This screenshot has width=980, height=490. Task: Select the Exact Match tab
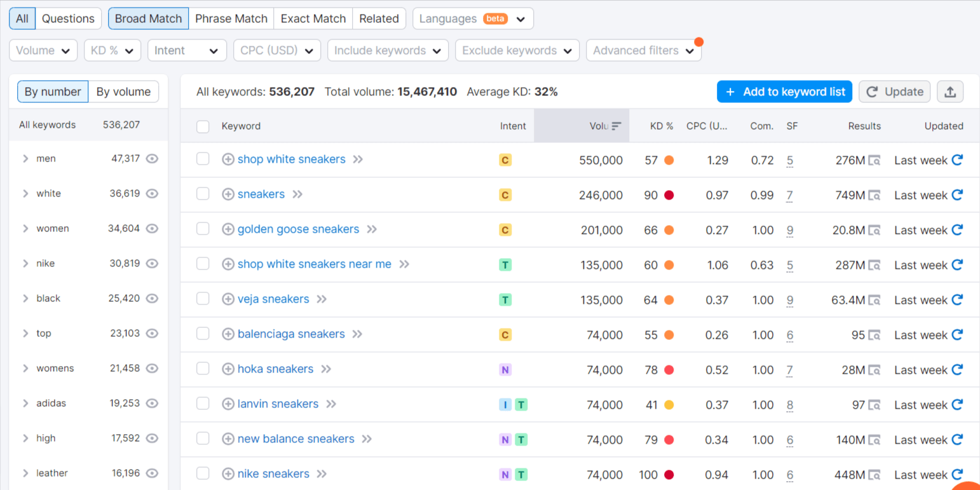click(313, 18)
